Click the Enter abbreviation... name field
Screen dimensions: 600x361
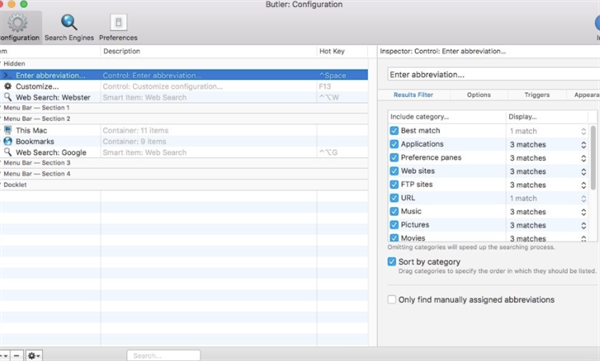coord(494,74)
